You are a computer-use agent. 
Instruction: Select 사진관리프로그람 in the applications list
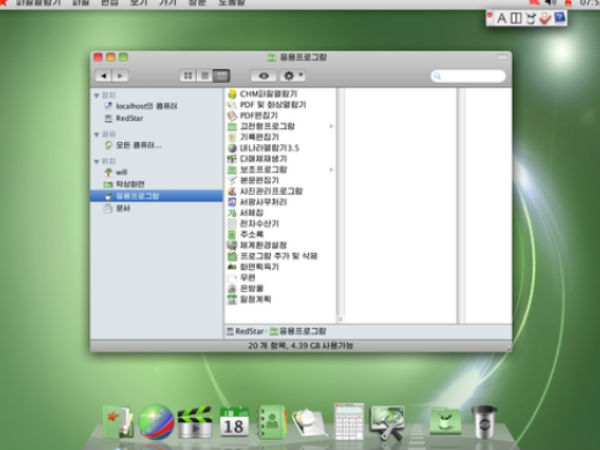pos(265,191)
